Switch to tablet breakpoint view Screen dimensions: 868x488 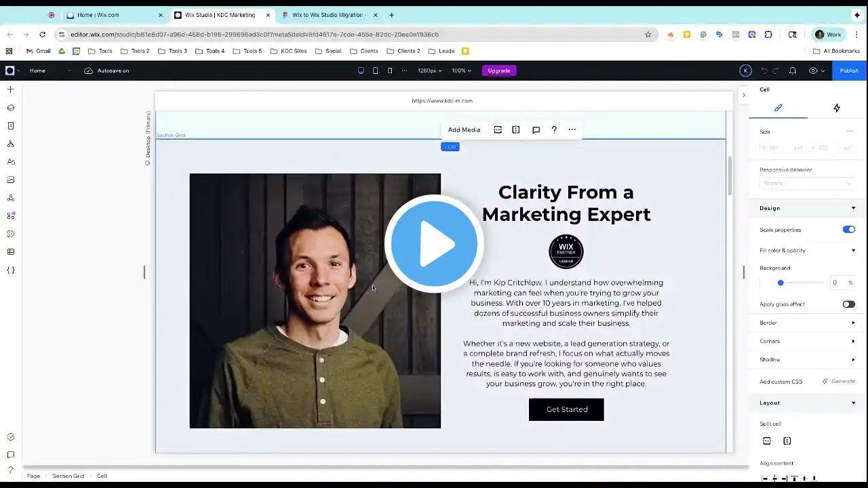pyautogui.click(x=375, y=70)
